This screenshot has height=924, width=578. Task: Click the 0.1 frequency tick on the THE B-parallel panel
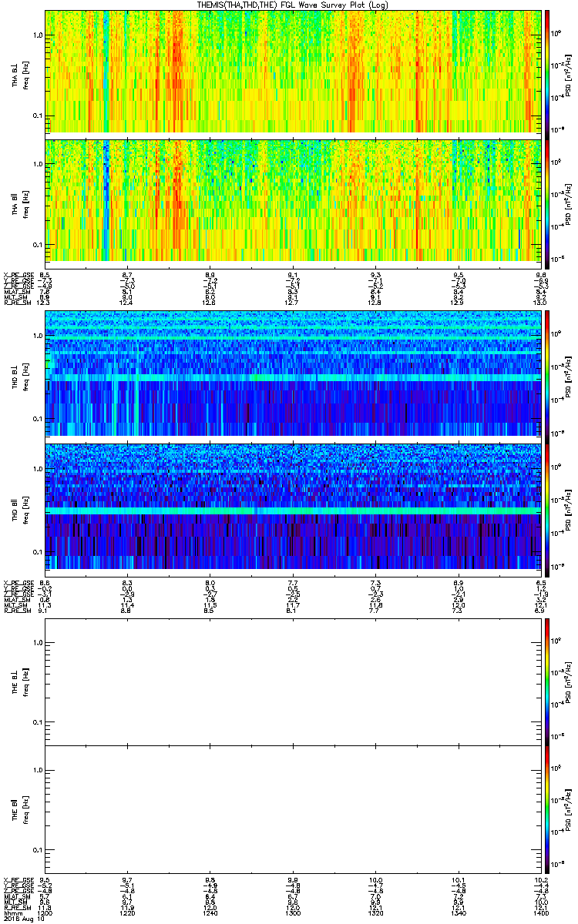[x=37, y=850]
